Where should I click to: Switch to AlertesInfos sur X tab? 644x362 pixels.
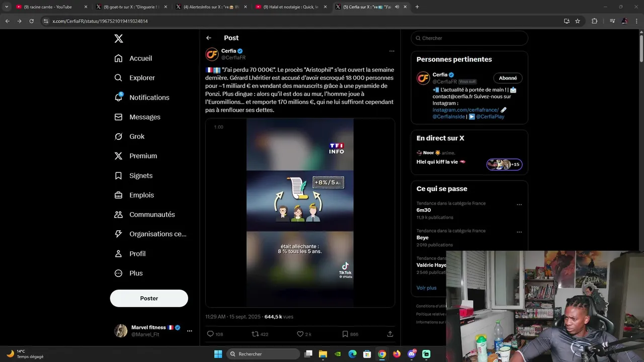[211, 7]
